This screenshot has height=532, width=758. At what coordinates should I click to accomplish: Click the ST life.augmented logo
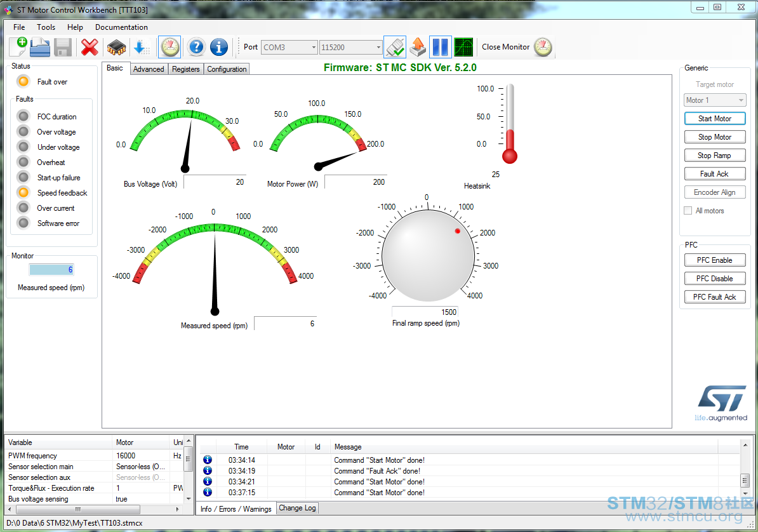[721, 403]
